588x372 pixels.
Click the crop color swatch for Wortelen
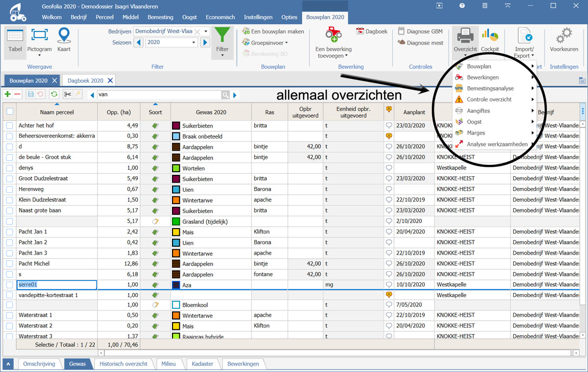click(x=176, y=168)
